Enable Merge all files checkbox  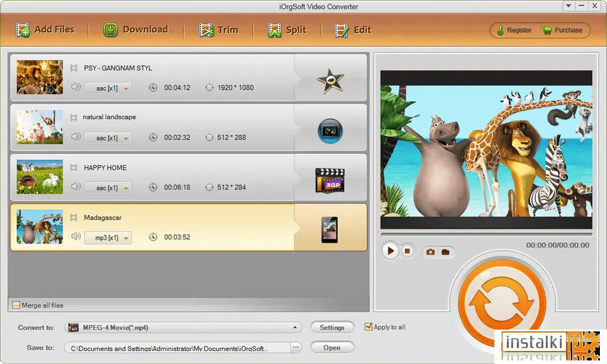click(x=16, y=305)
